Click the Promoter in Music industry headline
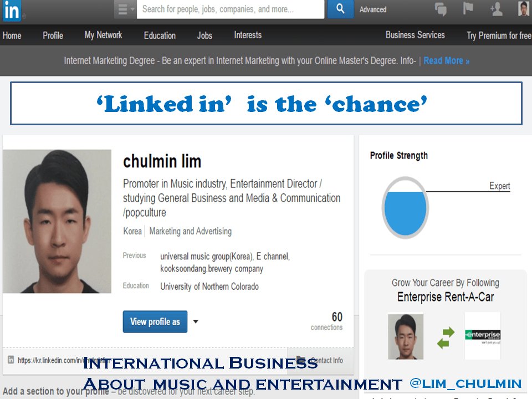The image size is (532, 399). pos(232,198)
